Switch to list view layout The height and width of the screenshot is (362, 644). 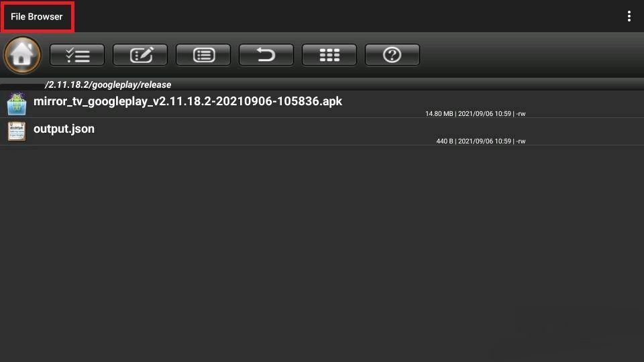tap(203, 55)
